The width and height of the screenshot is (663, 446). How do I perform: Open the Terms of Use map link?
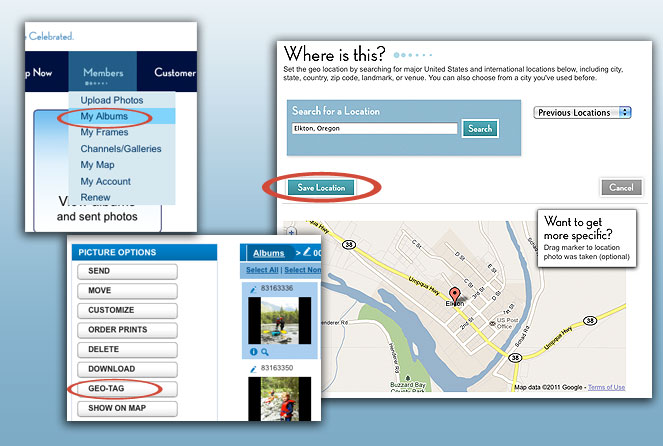click(606, 387)
